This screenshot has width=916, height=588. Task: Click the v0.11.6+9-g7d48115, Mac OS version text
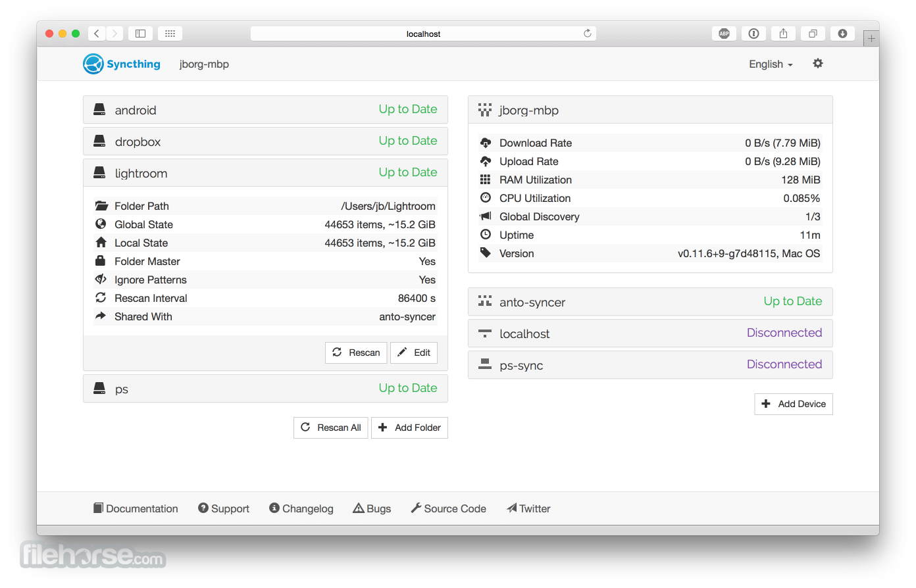click(749, 253)
